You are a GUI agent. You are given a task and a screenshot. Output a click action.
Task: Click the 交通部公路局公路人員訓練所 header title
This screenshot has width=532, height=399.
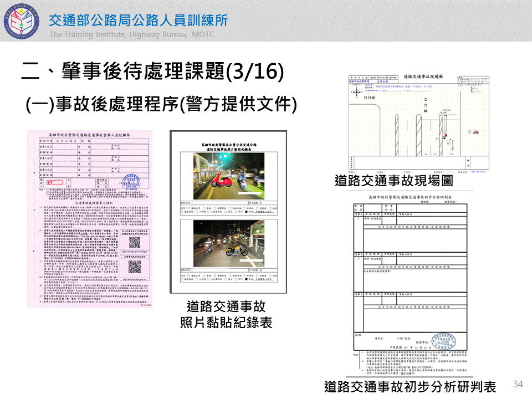(x=138, y=21)
